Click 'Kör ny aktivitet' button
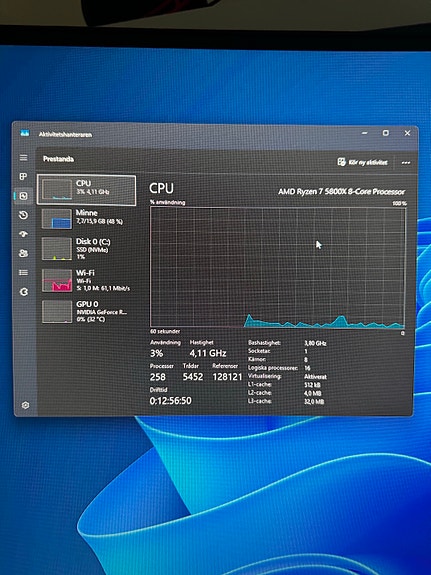This screenshot has width=431, height=575. [362, 162]
